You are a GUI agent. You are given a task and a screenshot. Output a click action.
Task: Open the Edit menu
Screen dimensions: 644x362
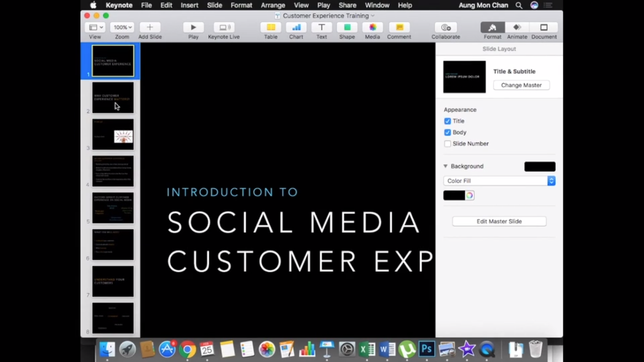tap(166, 5)
